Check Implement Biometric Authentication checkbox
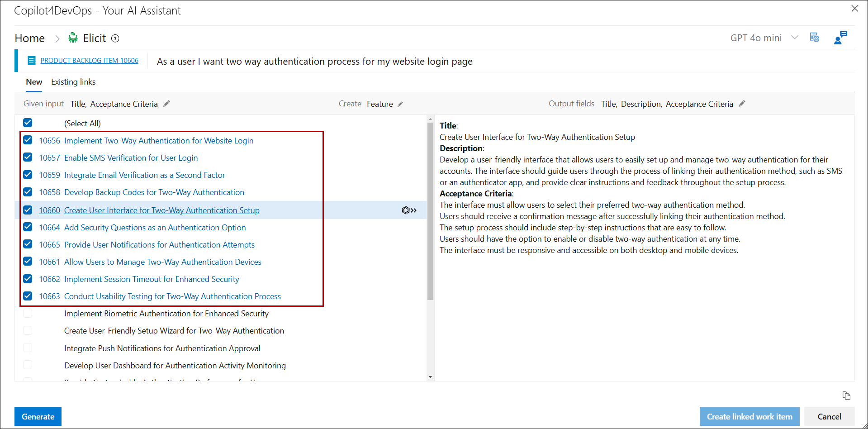868x429 pixels. (x=28, y=313)
